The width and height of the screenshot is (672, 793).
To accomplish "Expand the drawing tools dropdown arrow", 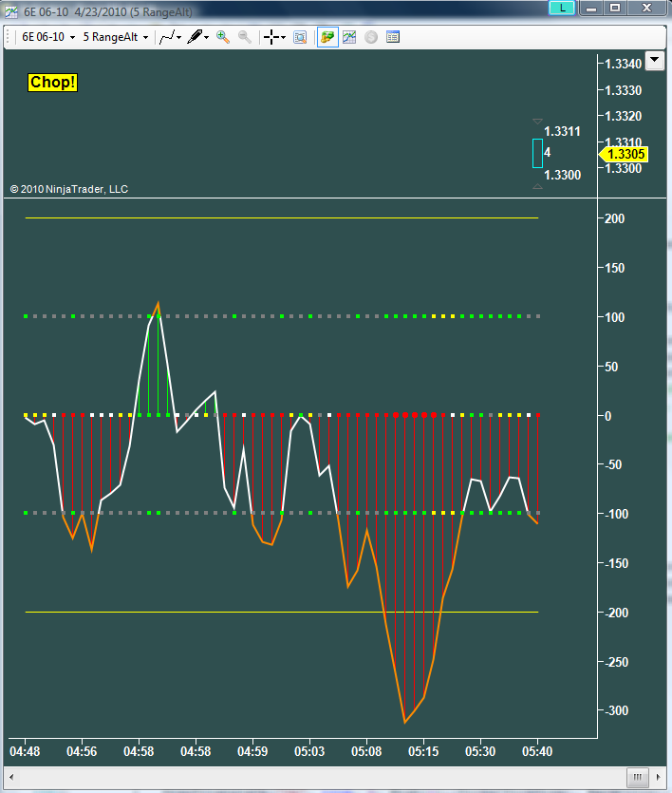I will click(207, 37).
